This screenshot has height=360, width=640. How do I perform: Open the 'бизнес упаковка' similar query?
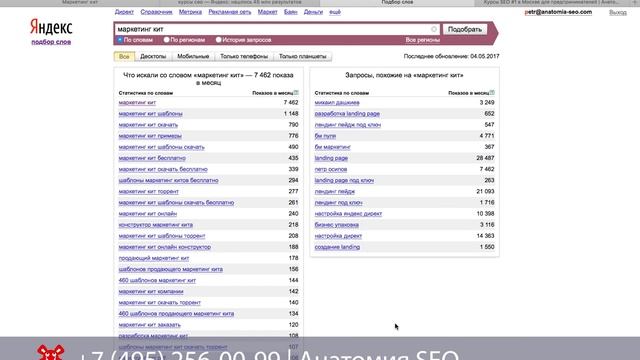tap(337, 225)
